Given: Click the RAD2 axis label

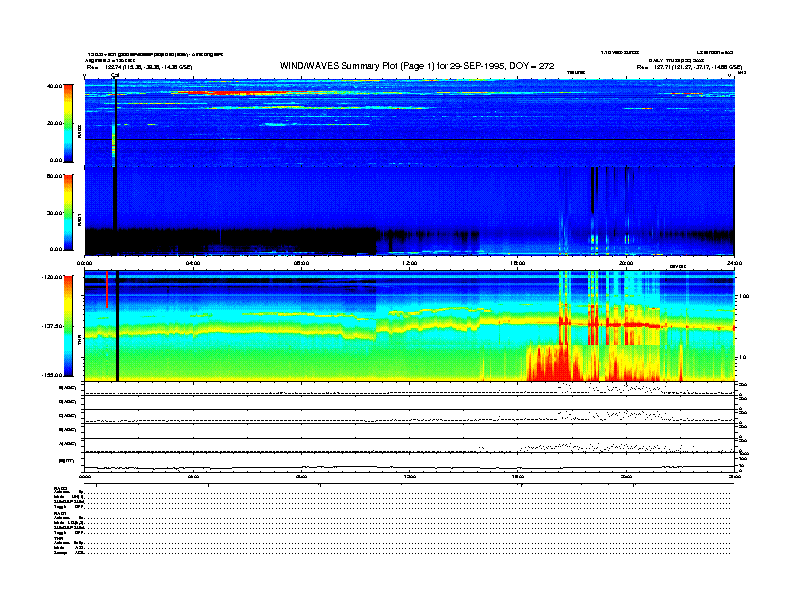Looking at the screenshot, I should point(79,132).
